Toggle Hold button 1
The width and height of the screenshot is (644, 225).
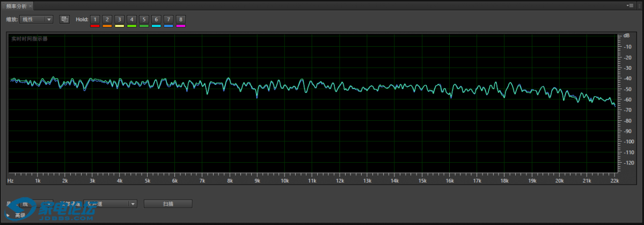pyautogui.click(x=95, y=19)
